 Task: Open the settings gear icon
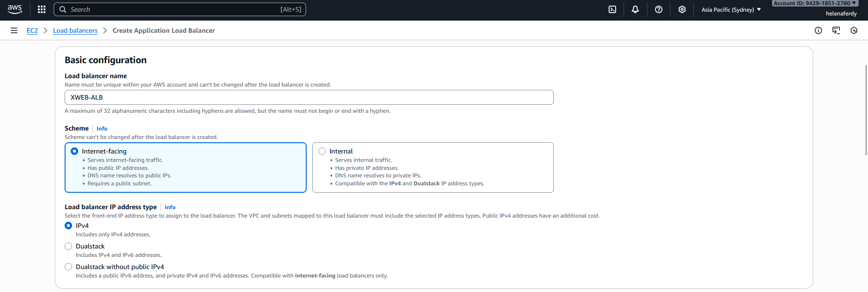pyautogui.click(x=682, y=9)
